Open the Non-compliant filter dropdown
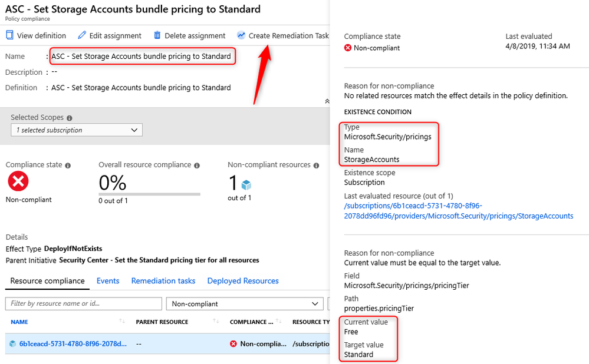Viewport: 589px width, 364px height. [245, 303]
